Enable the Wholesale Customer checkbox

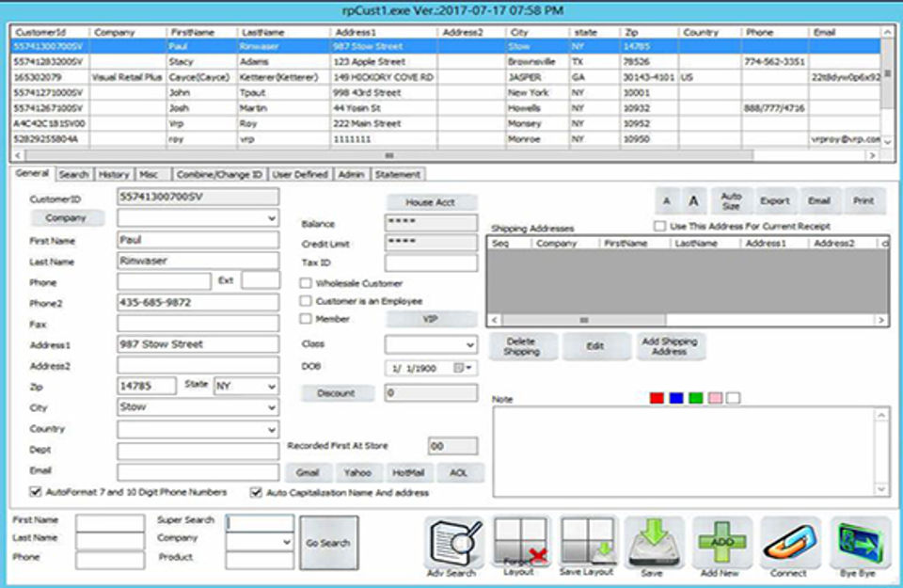point(306,283)
